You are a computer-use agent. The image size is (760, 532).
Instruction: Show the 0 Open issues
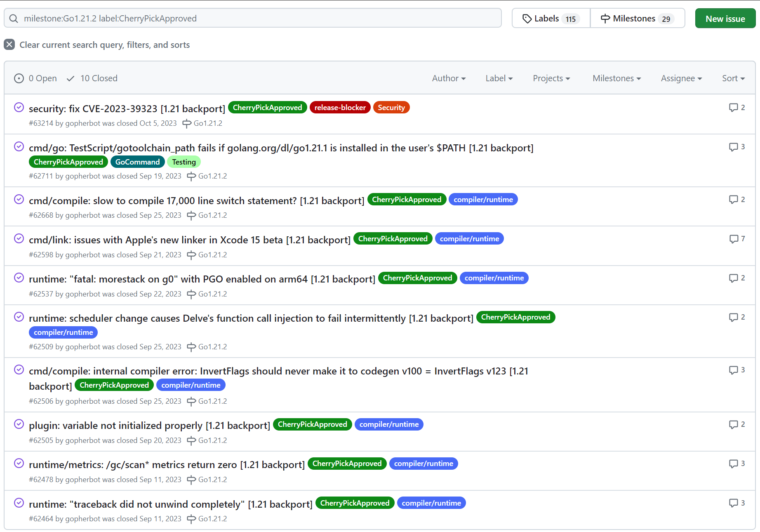click(35, 78)
